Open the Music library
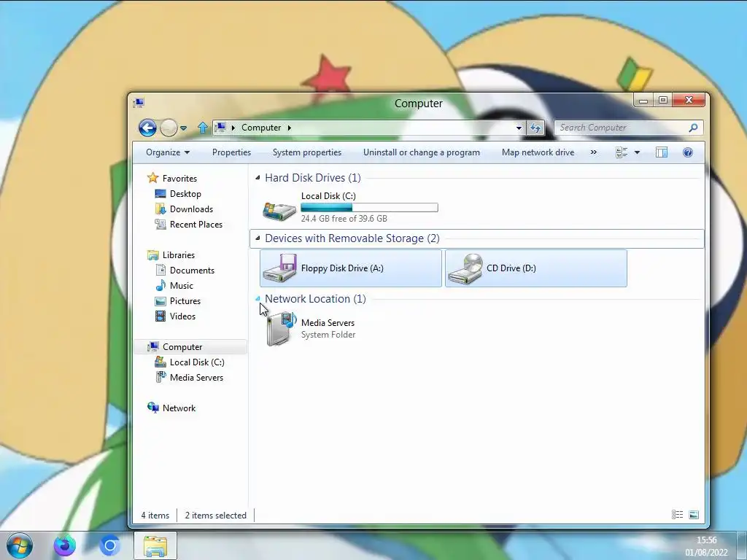747x560 pixels. [x=181, y=286]
